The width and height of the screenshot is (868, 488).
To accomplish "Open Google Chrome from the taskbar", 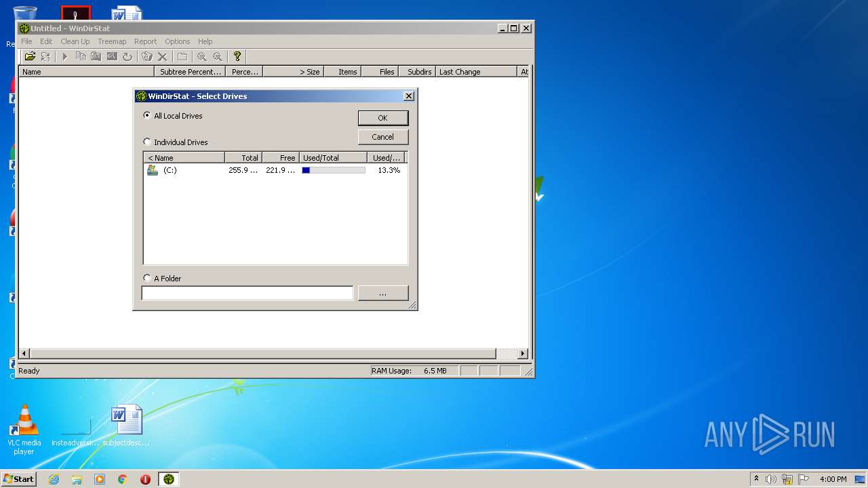I will [x=123, y=479].
